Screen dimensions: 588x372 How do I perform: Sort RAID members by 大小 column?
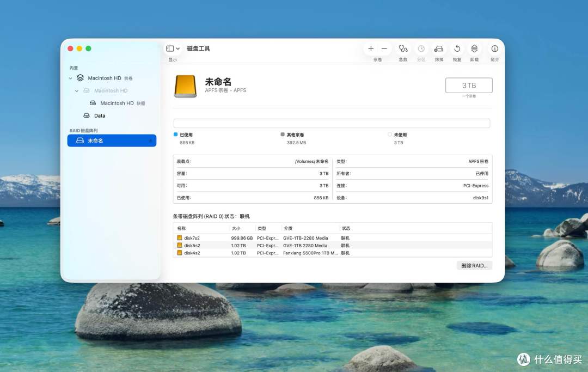click(x=242, y=228)
